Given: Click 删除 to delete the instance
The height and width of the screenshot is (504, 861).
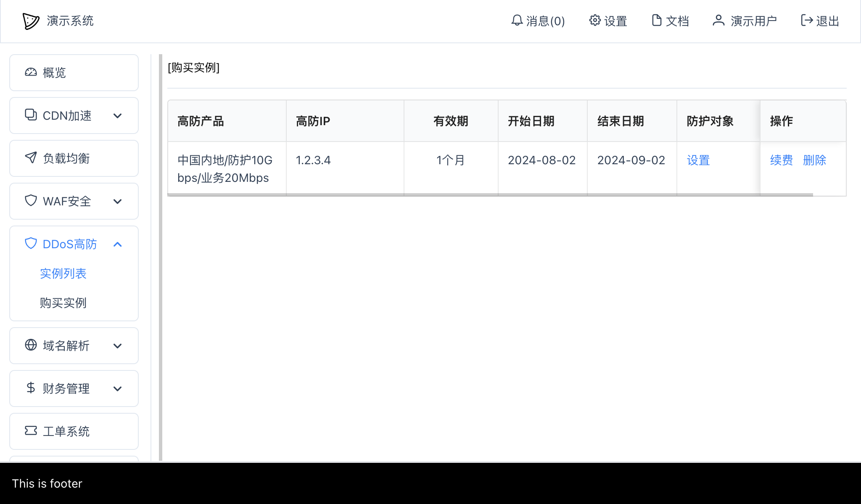Looking at the screenshot, I should click(815, 160).
